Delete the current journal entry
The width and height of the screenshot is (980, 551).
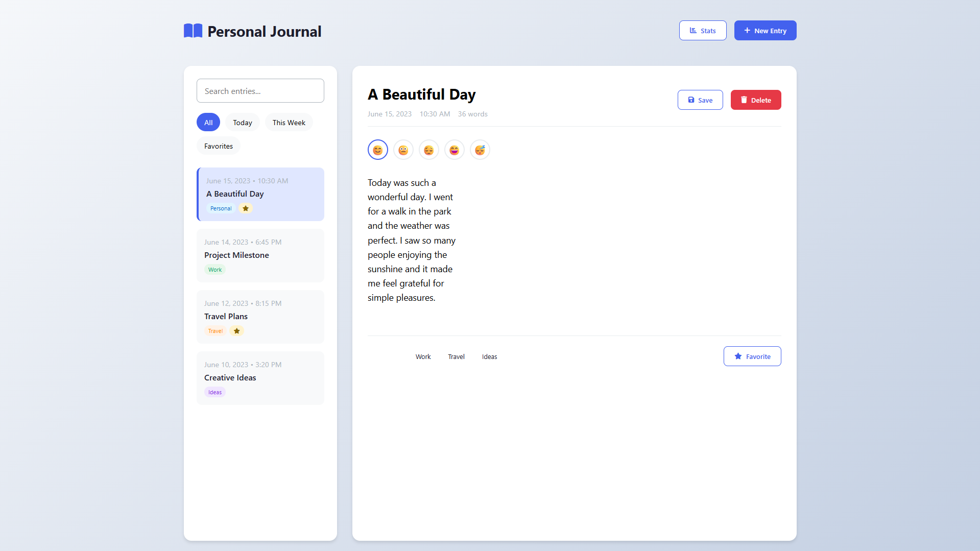755,100
